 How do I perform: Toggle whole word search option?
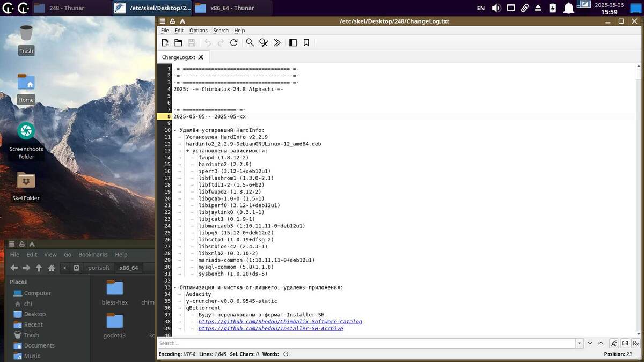625,343
